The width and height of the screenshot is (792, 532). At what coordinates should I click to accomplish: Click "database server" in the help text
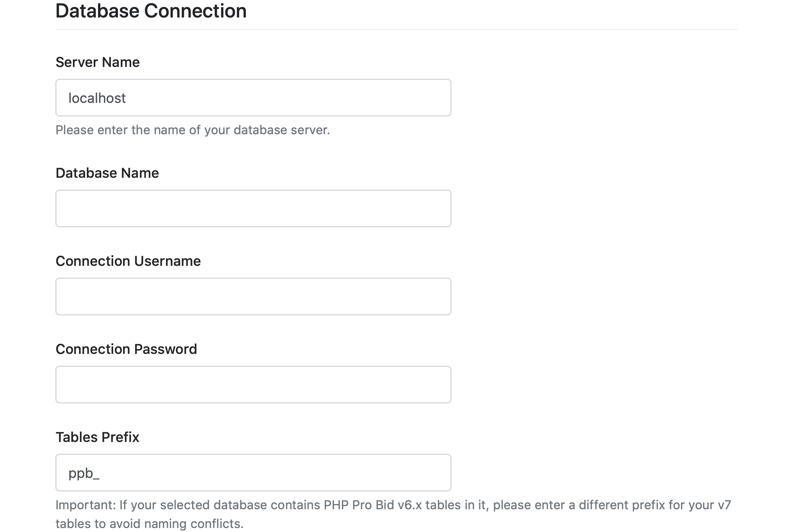click(x=281, y=130)
